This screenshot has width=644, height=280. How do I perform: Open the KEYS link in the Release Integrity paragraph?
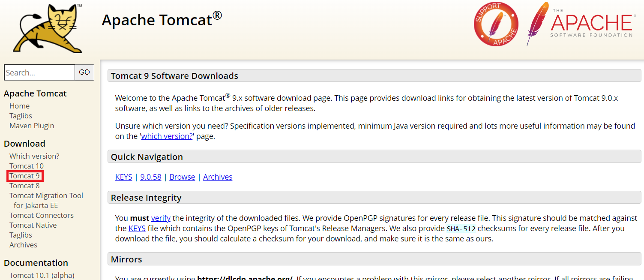tap(137, 228)
